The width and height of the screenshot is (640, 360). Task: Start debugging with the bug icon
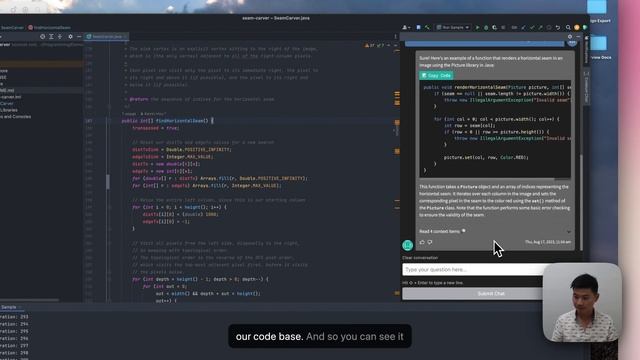pyautogui.click(x=486, y=27)
